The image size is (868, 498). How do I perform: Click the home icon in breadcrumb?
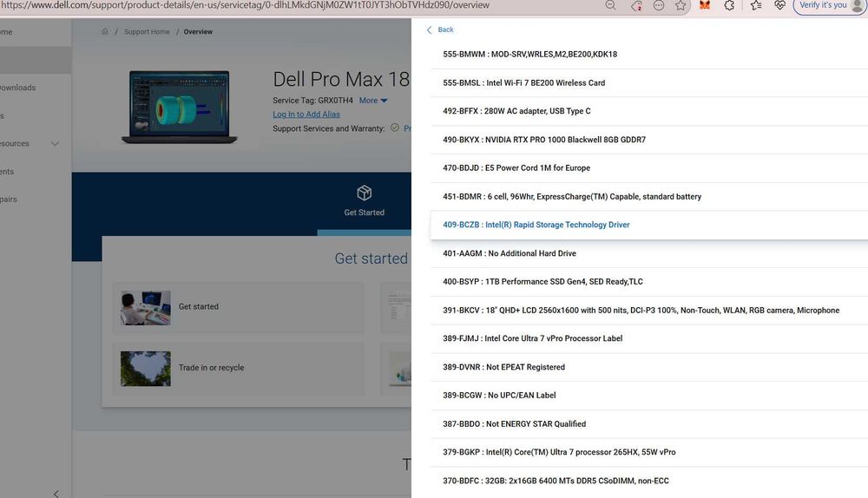click(x=105, y=31)
